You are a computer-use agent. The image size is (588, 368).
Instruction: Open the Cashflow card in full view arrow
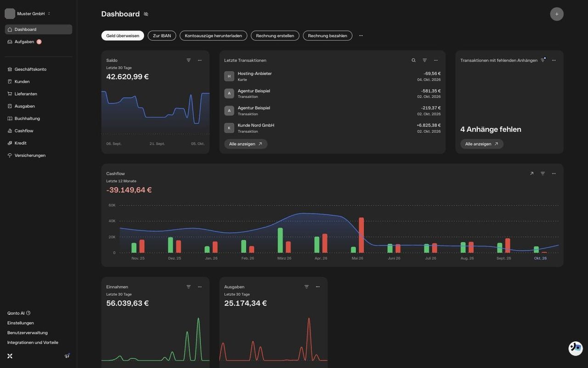[532, 173]
